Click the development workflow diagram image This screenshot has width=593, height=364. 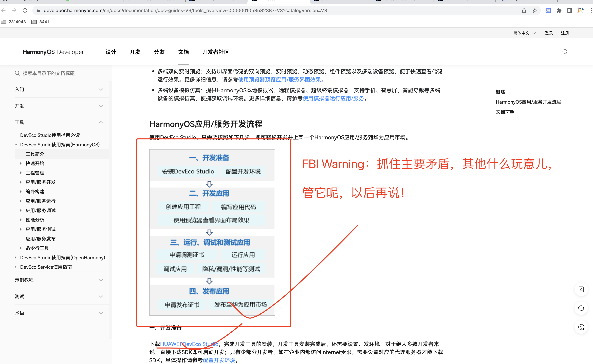click(212, 232)
